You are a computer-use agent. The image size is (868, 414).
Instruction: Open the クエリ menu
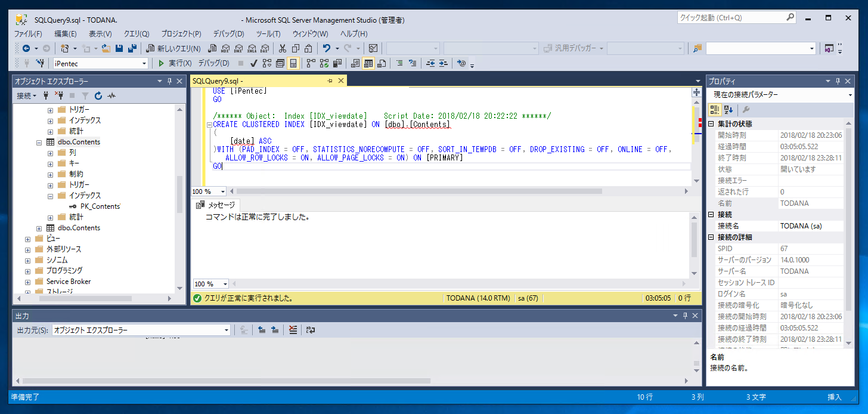click(x=136, y=34)
